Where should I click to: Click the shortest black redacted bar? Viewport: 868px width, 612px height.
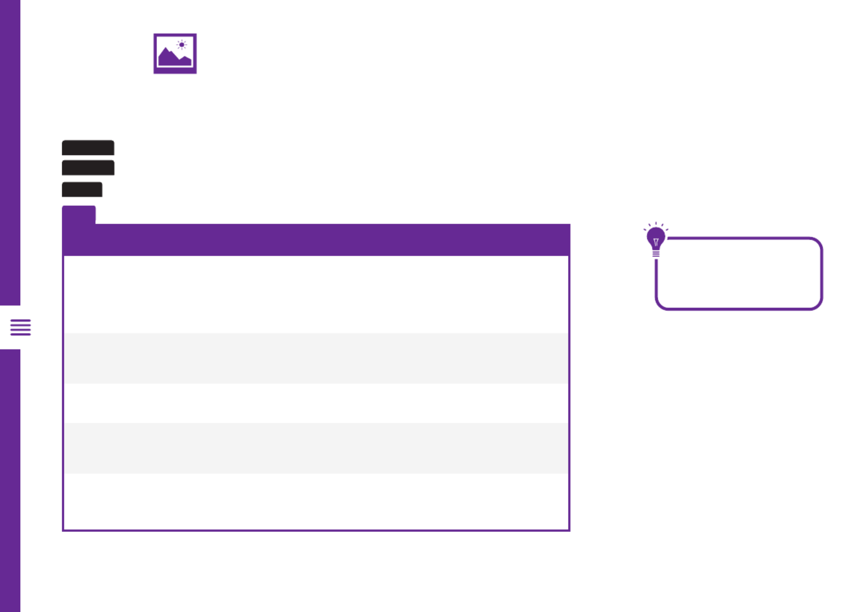tap(82, 189)
